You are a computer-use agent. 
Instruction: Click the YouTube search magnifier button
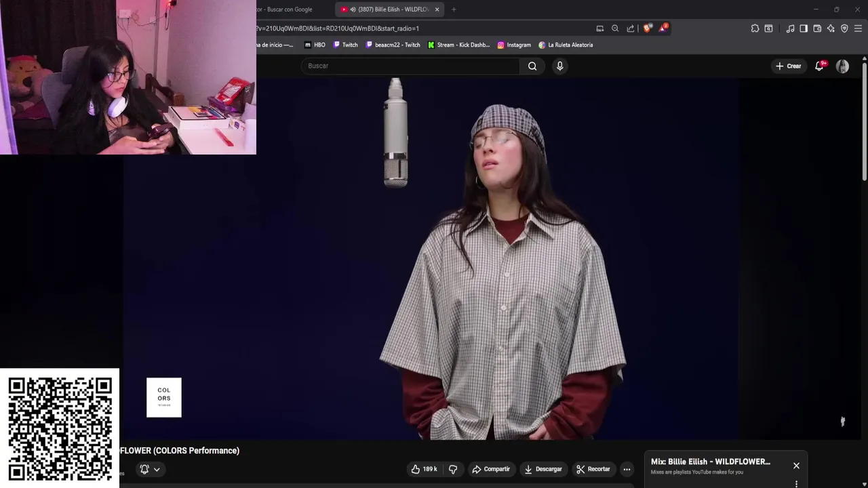pyautogui.click(x=532, y=66)
